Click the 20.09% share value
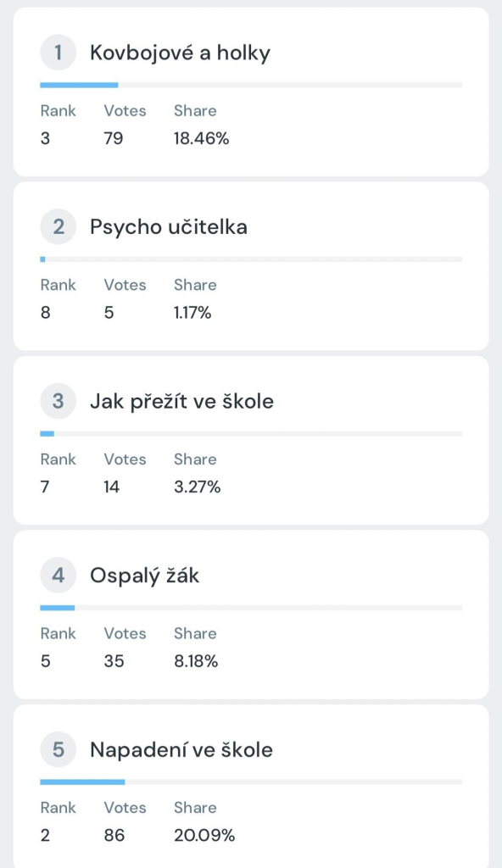This screenshot has width=502, height=868. click(x=204, y=835)
